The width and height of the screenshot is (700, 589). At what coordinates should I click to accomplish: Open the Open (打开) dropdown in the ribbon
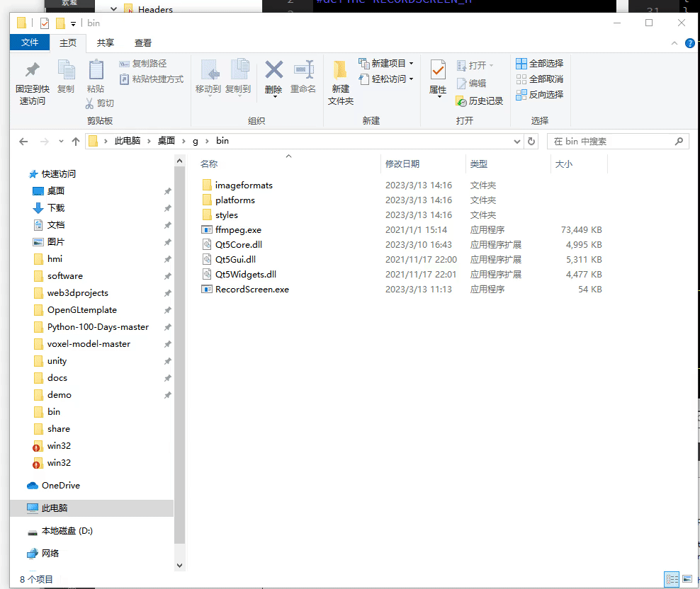point(475,66)
